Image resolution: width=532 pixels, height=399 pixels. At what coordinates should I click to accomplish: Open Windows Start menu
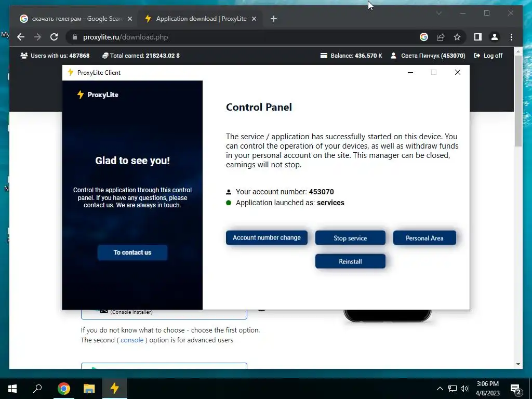point(12,389)
